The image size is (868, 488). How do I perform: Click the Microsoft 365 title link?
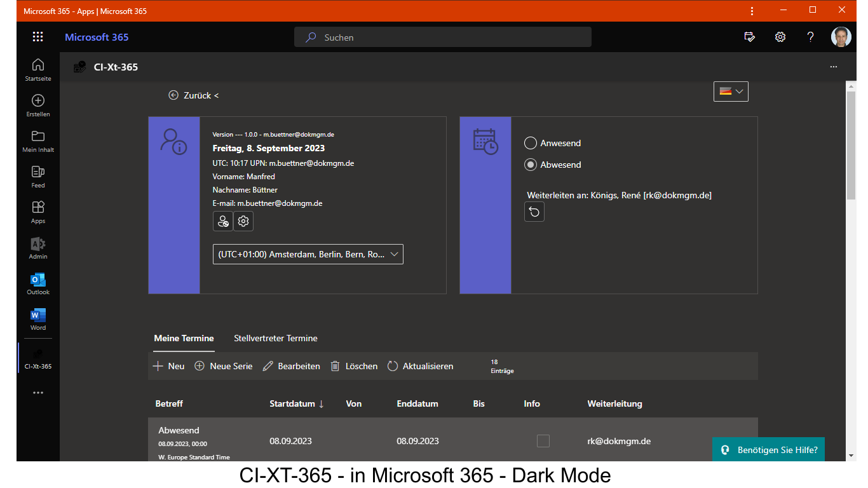coord(97,37)
